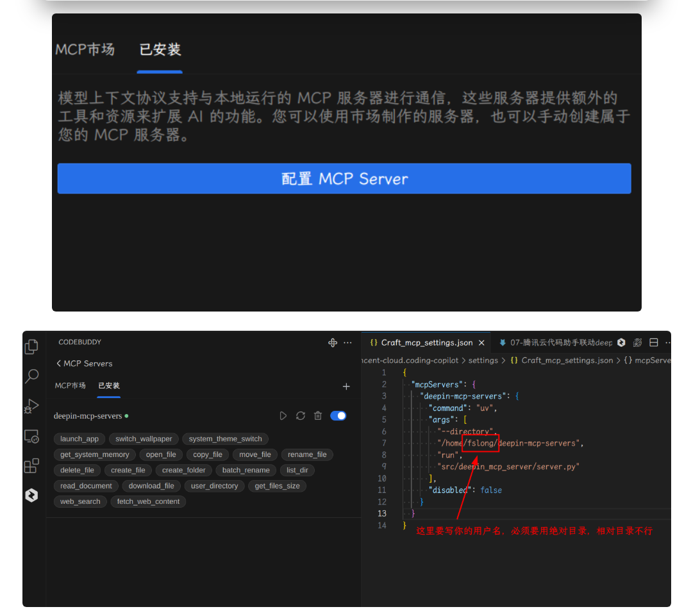Screen dimensions: 700x616
Task: Open the Run and Debug view
Action: coord(31,406)
